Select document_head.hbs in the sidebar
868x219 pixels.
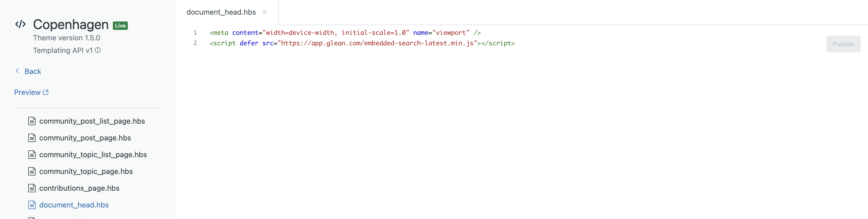pos(73,205)
